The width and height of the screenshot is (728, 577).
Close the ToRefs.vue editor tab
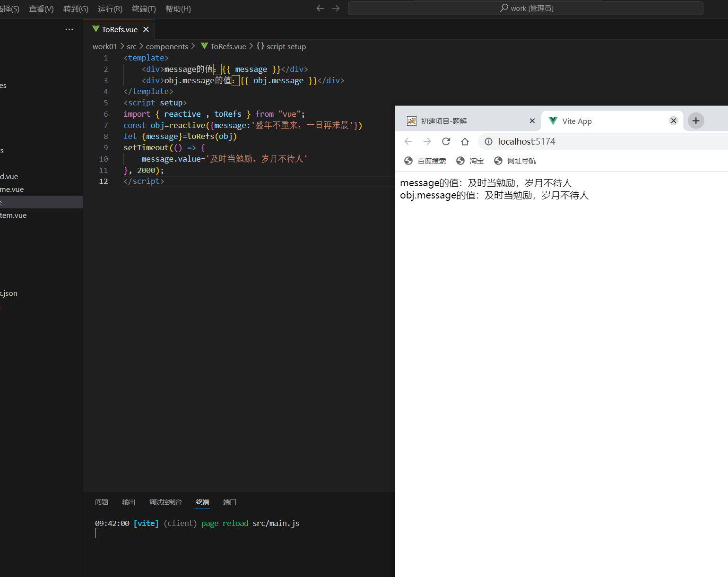146,29
